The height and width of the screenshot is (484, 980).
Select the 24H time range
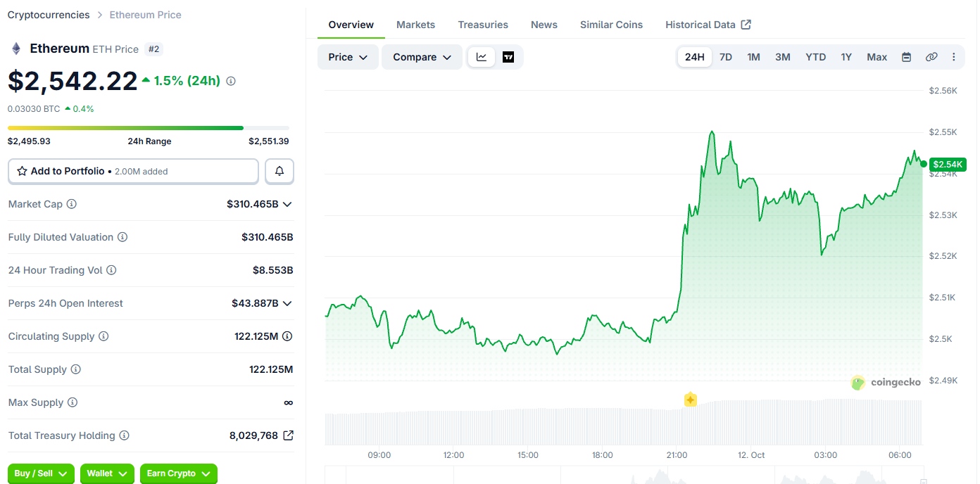click(x=695, y=57)
